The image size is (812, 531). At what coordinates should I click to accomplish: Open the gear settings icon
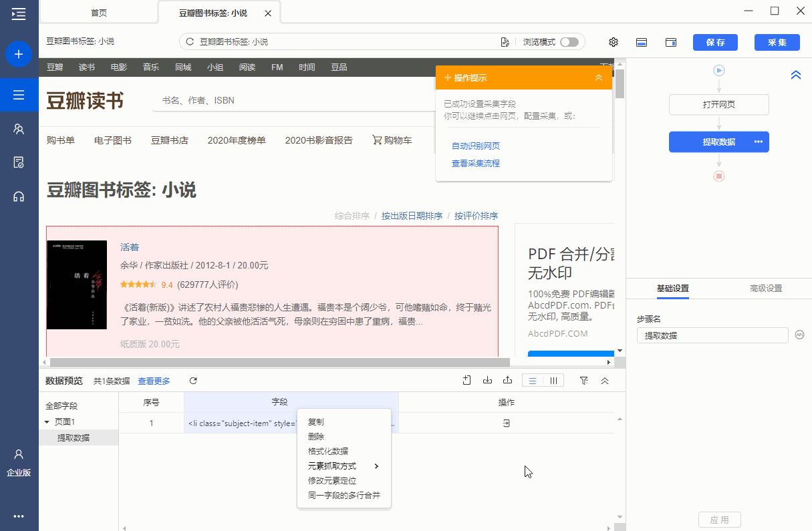click(614, 42)
